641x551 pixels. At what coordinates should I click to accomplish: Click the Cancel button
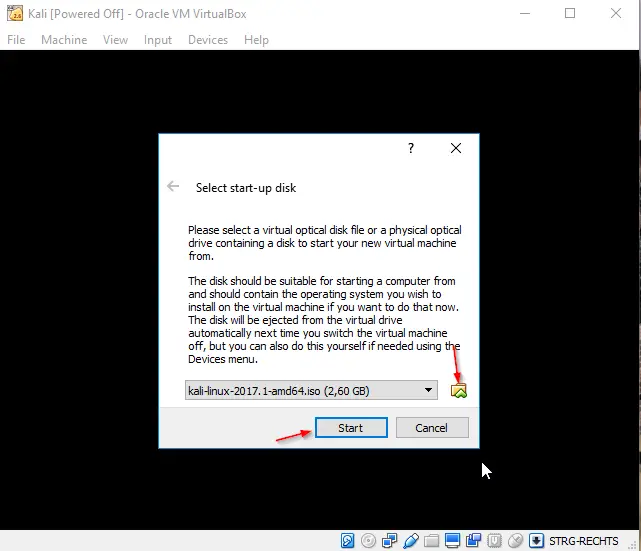pos(432,428)
